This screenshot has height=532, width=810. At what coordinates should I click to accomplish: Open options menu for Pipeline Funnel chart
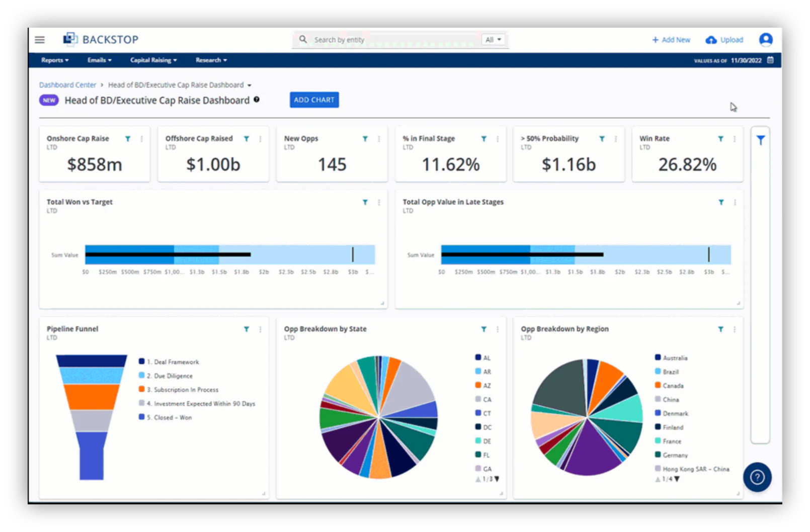(x=260, y=329)
